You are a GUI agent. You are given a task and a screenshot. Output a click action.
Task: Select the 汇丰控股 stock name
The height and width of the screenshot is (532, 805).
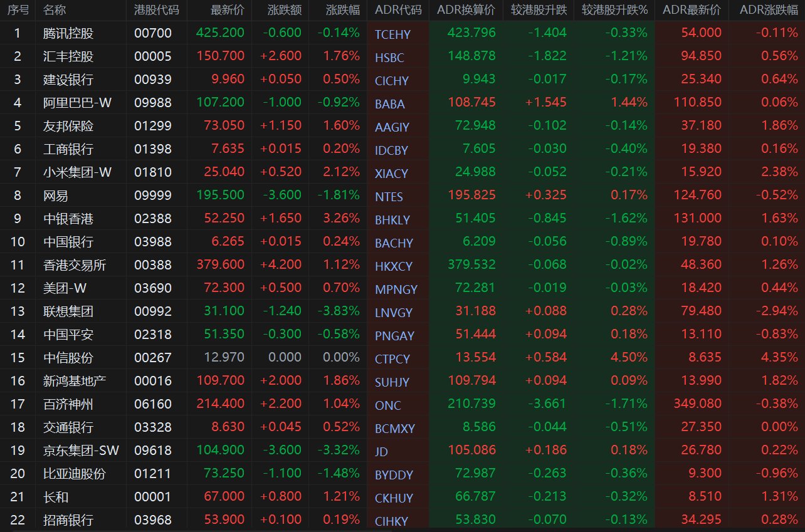[68, 56]
